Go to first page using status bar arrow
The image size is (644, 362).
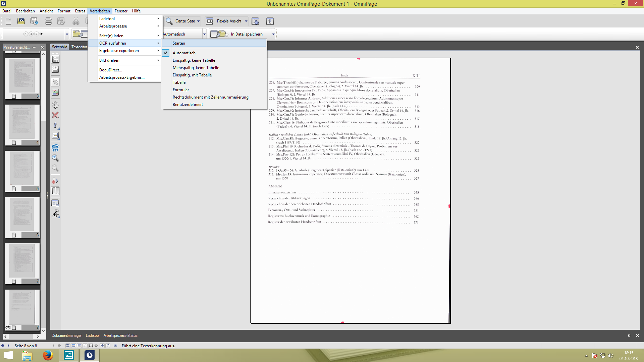(x=3, y=346)
